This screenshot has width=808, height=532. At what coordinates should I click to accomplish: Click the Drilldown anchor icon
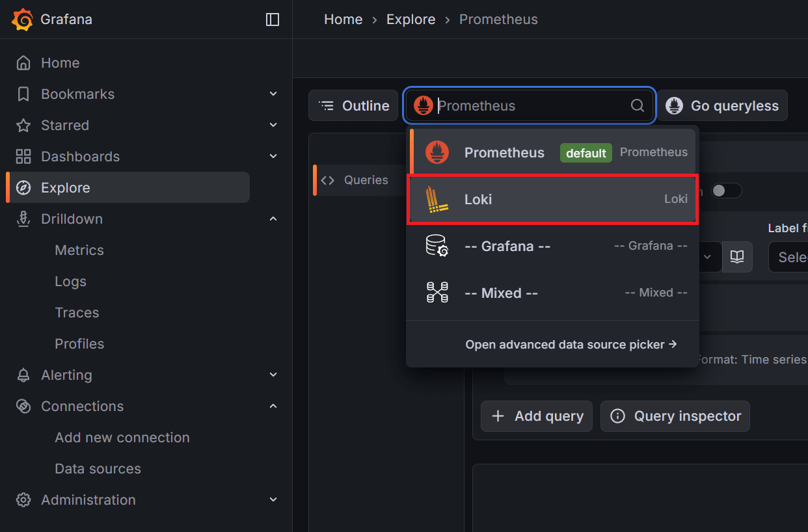click(23, 219)
